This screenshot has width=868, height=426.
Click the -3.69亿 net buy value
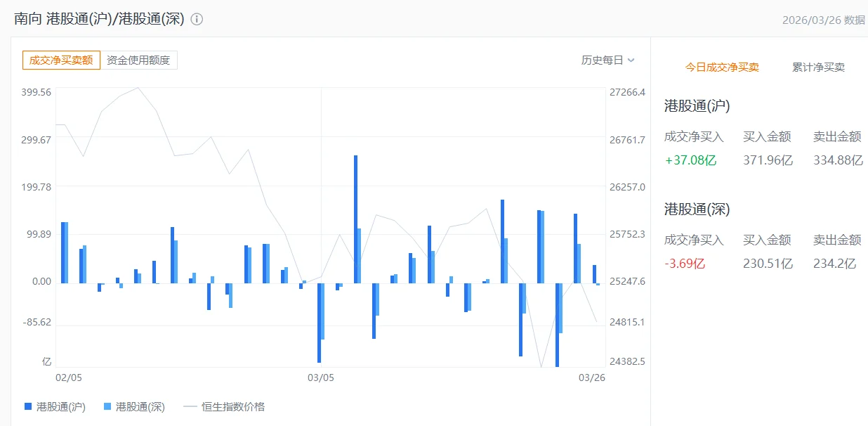tap(685, 264)
